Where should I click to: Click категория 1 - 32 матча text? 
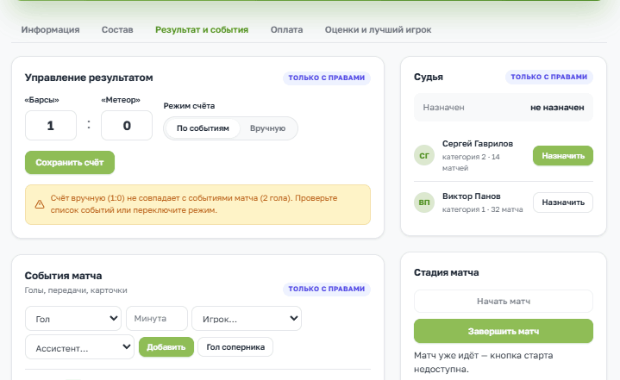pos(482,210)
